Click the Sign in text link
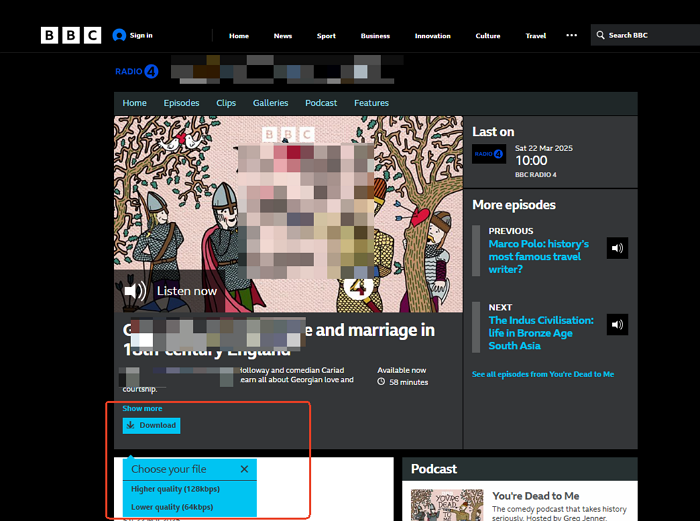 click(141, 35)
